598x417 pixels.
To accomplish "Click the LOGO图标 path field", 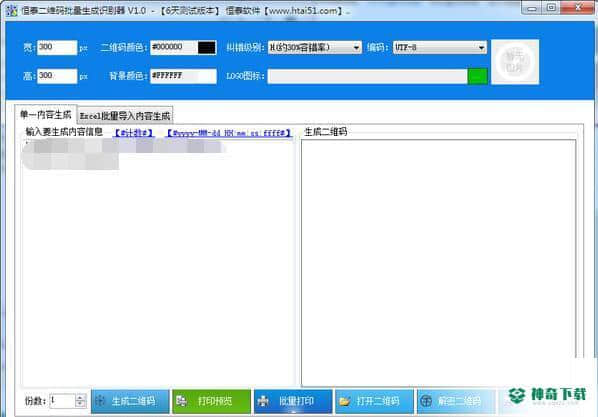I will point(368,76).
